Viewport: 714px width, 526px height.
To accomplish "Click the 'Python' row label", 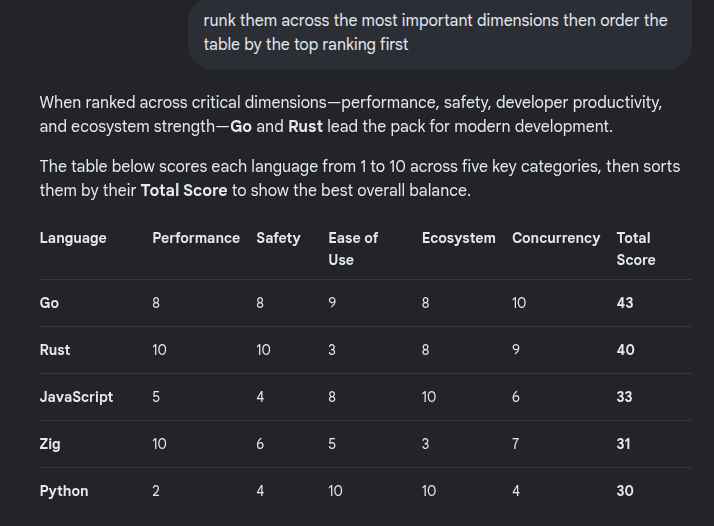I will [x=64, y=491].
